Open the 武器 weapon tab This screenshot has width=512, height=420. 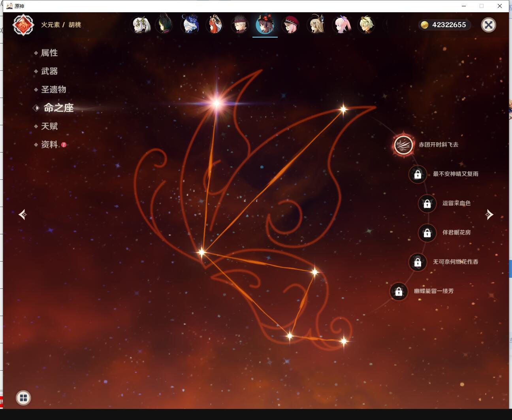[x=49, y=71]
